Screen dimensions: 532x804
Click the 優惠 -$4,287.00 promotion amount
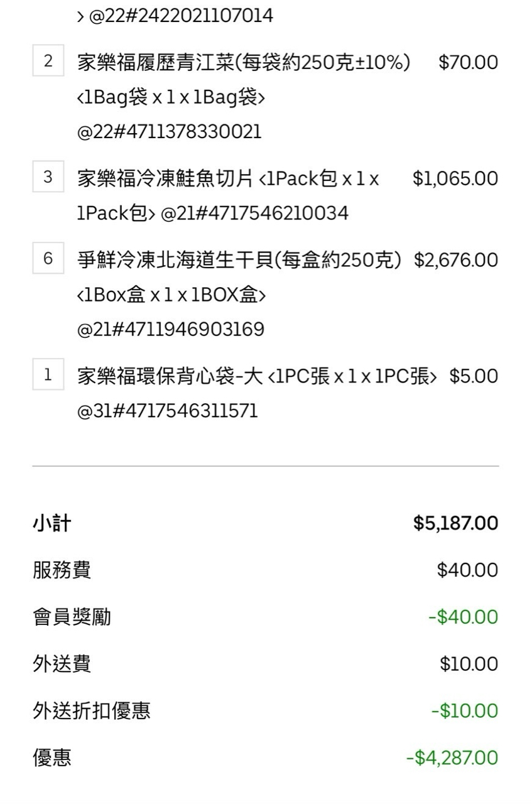click(x=452, y=758)
